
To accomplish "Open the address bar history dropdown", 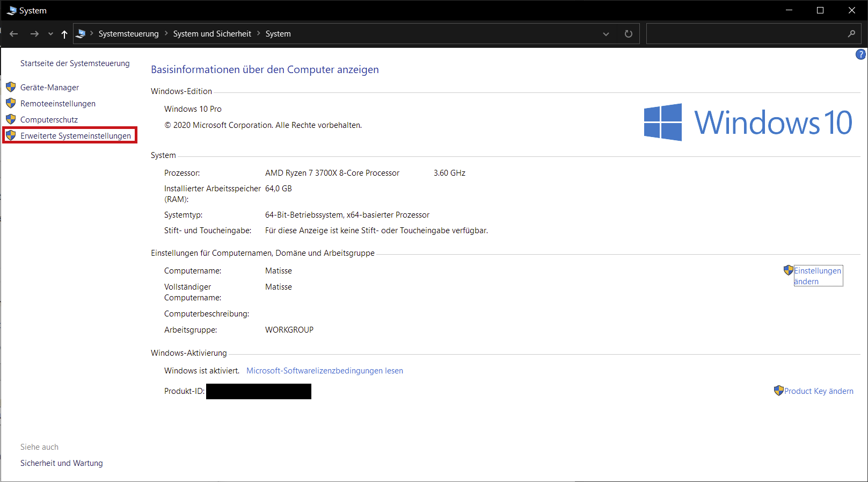I will pyautogui.click(x=606, y=34).
